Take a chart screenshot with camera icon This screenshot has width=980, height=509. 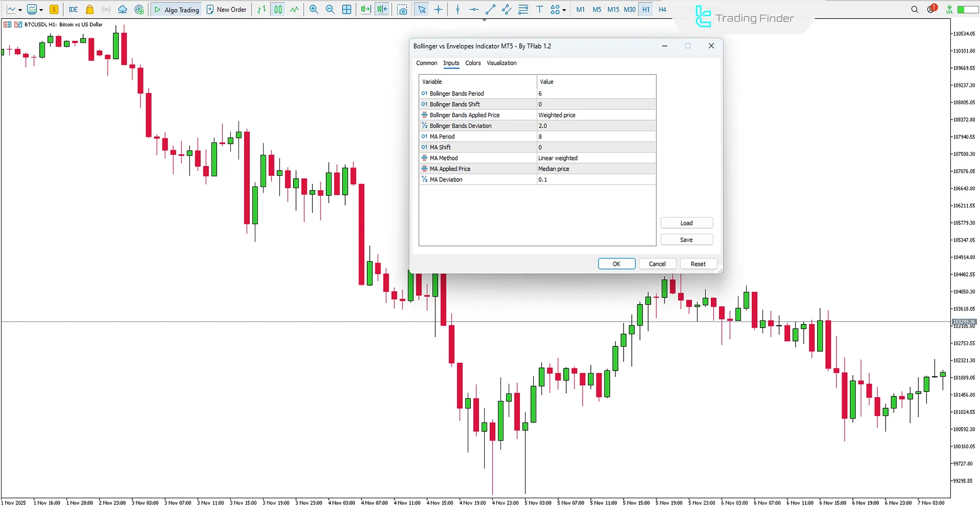402,9
